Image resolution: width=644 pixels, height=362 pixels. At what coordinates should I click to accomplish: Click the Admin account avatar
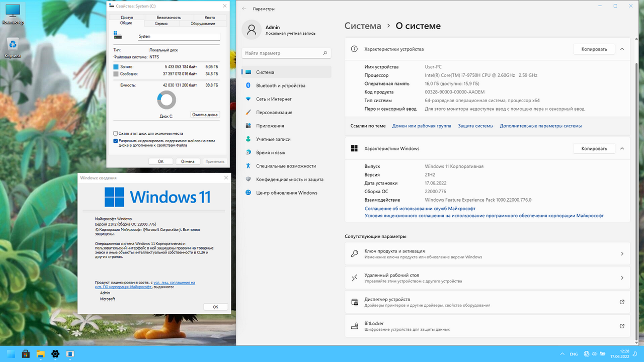click(x=251, y=30)
